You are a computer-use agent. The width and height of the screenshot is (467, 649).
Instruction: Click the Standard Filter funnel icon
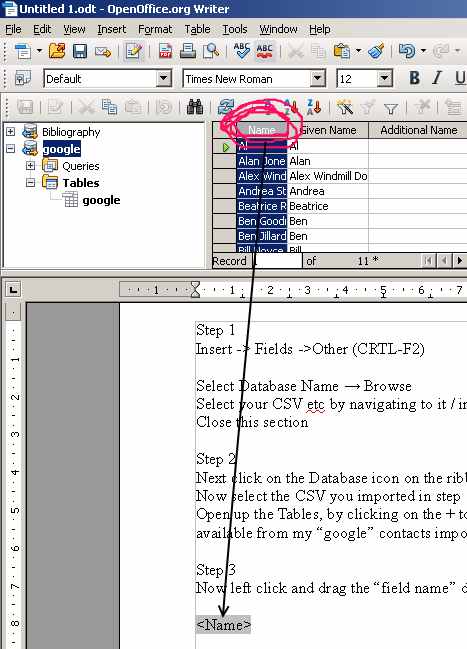click(391, 108)
